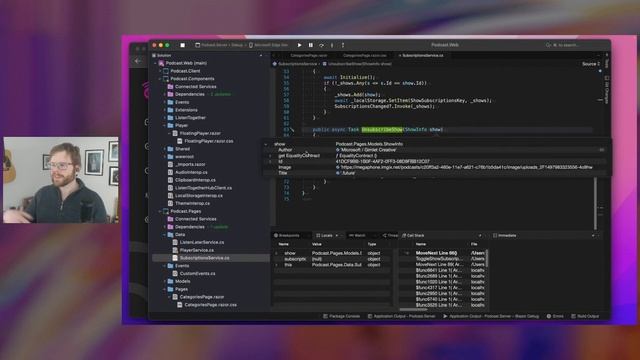Click the Title row in the debug tooltip
The width and height of the screenshot is (640, 360).
437,173
